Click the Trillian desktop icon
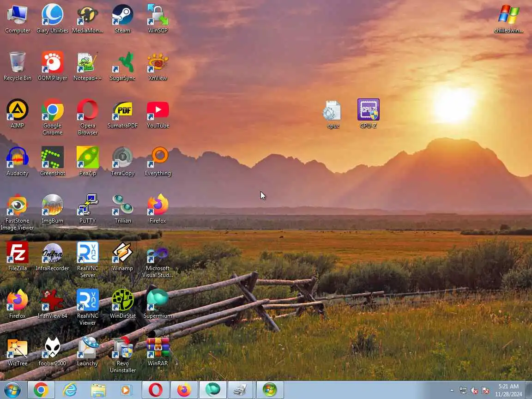The height and width of the screenshot is (399, 532). [x=122, y=209]
